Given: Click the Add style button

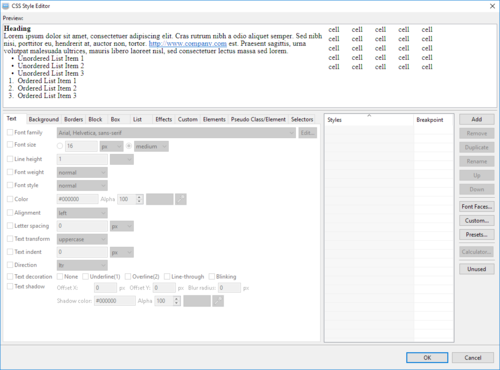Looking at the screenshot, I should [x=477, y=119].
